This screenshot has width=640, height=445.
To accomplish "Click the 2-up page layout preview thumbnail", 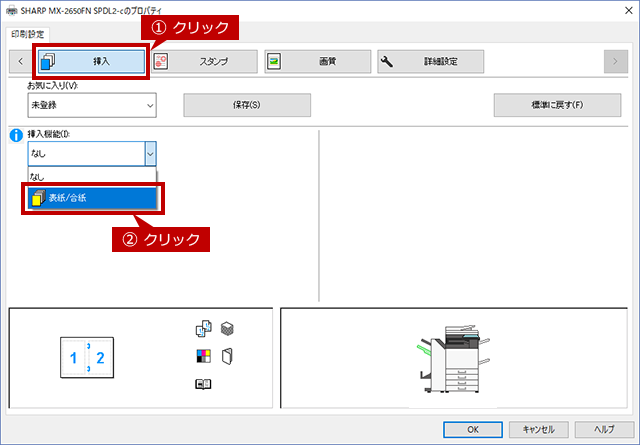I will pyautogui.click(x=87, y=358).
